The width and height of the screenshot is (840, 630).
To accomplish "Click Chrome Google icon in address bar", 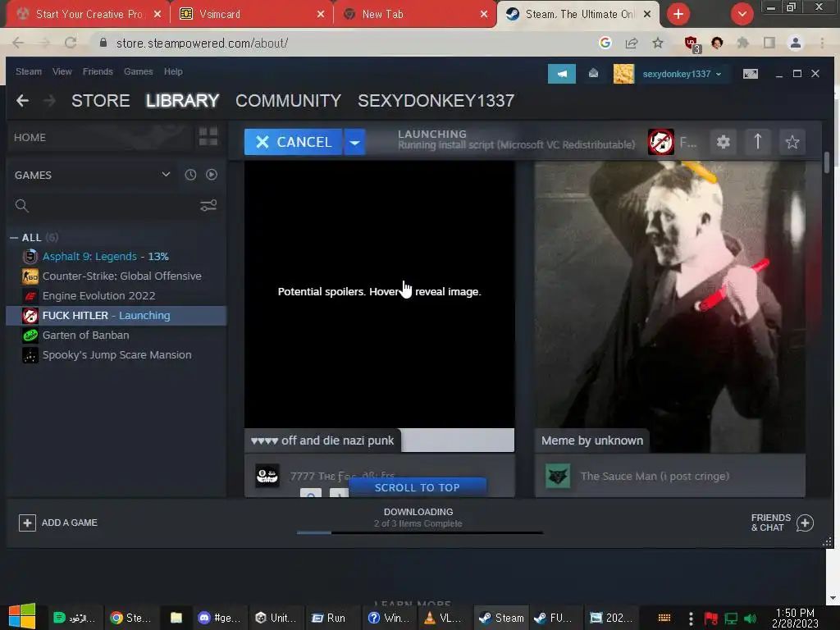I will tap(605, 43).
